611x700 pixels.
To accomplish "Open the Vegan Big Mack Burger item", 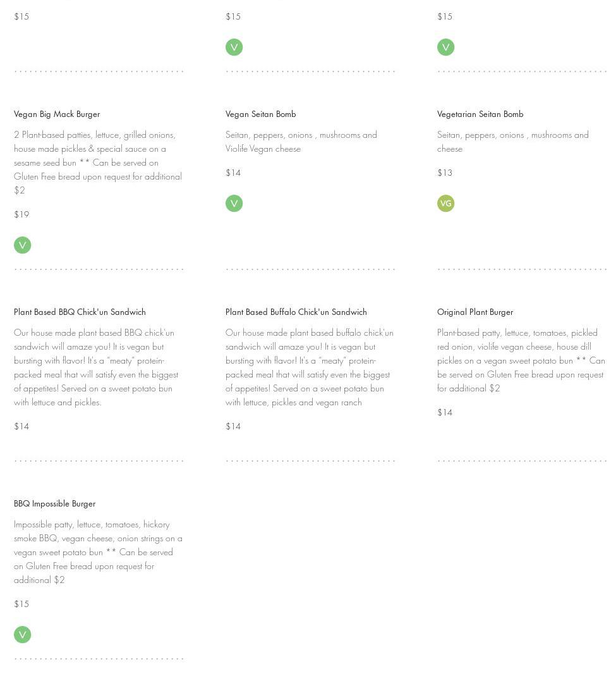I will (x=57, y=114).
